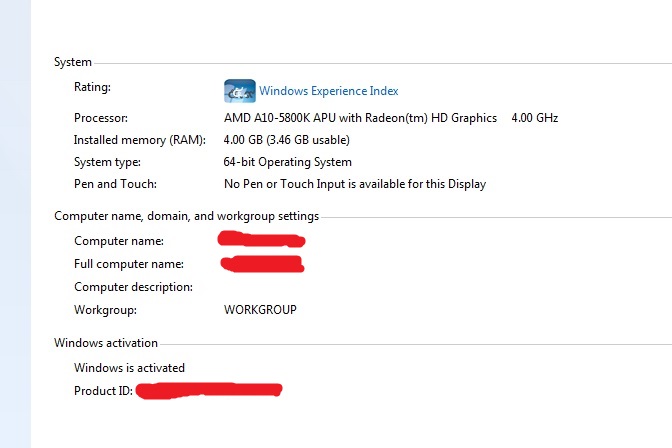The width and height of the screenshot is (672, 448).
Task: Click the Windows is activated status text
Action: 129,368
